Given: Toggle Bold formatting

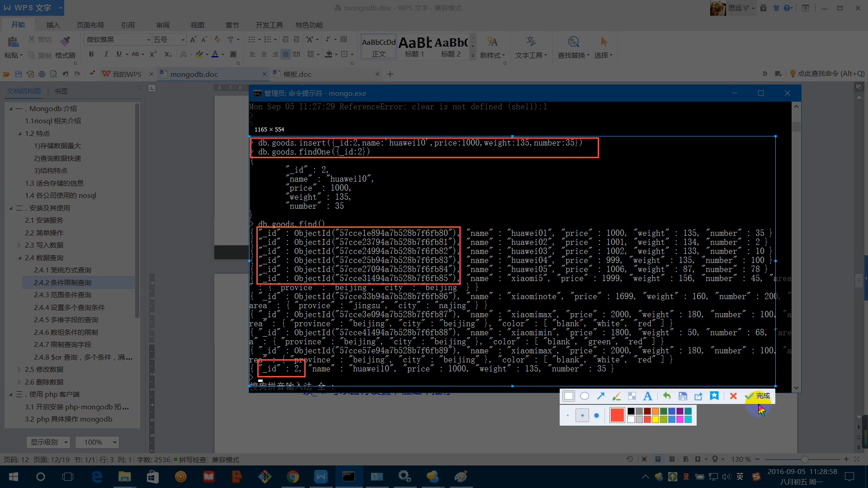Looking at the screenshot, I should pyautogui.click(x=91, y=54).
